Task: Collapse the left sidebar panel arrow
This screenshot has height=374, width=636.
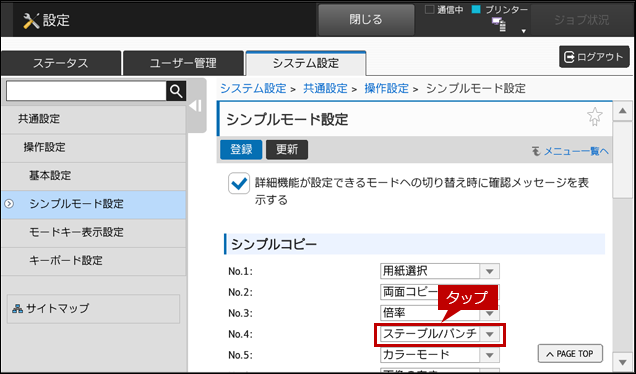Action: [196, 106]
